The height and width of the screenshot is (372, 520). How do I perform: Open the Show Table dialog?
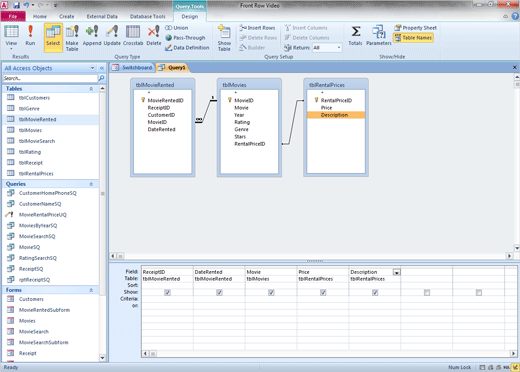point(224,38)
